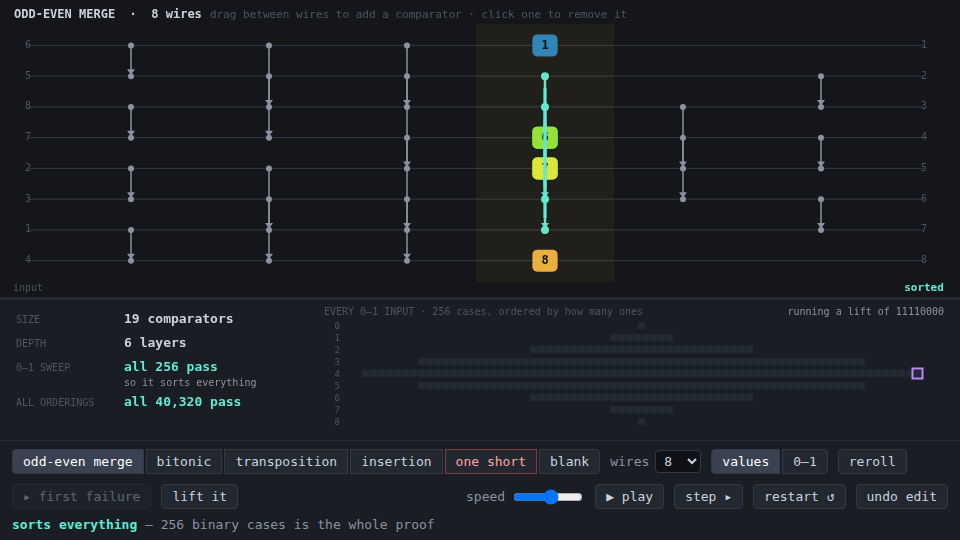This screenshot has height=540, width=960.
Task: Click the single square in row 0 of sweep
Action: click(641, 326)
